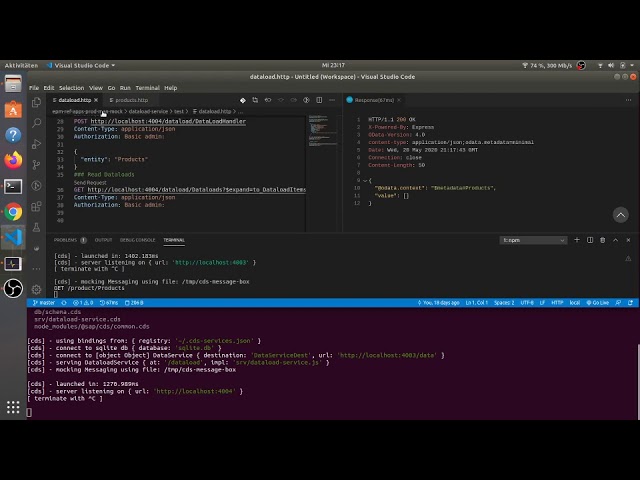Select the TERMINAL panel tab
Screen dimensions: 640x480
click(x=174, y=240)
